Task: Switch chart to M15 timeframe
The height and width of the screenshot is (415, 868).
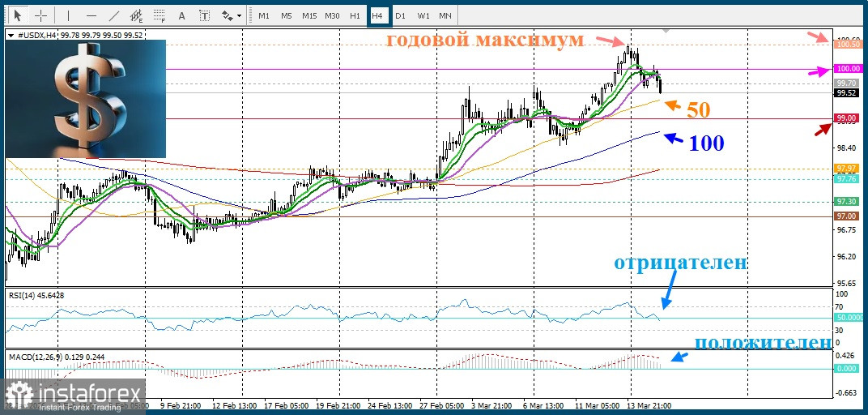Action: pos(309,15)
